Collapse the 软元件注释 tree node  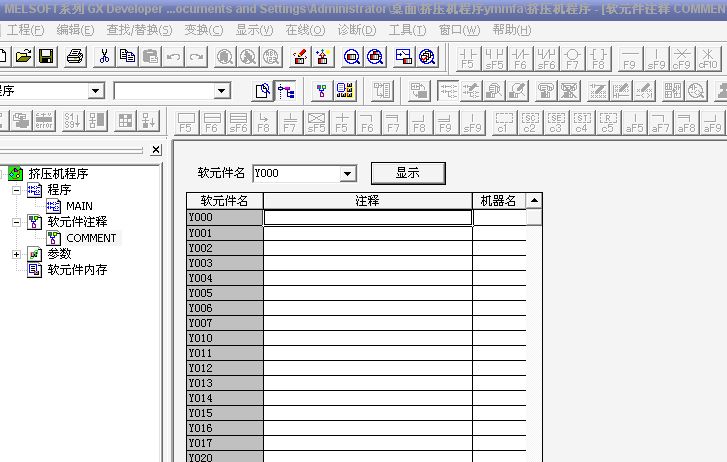(16, 222)
